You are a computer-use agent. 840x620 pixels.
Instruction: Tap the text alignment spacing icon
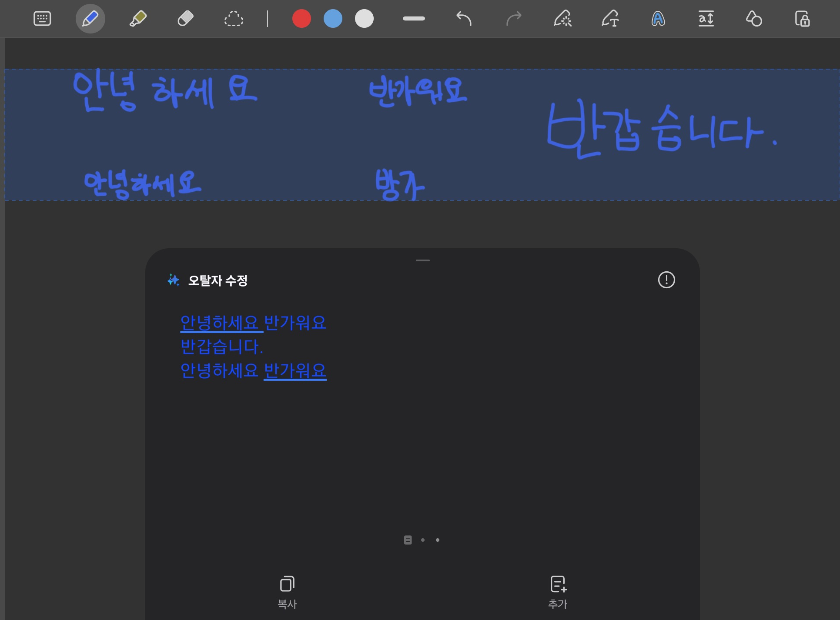706,19
